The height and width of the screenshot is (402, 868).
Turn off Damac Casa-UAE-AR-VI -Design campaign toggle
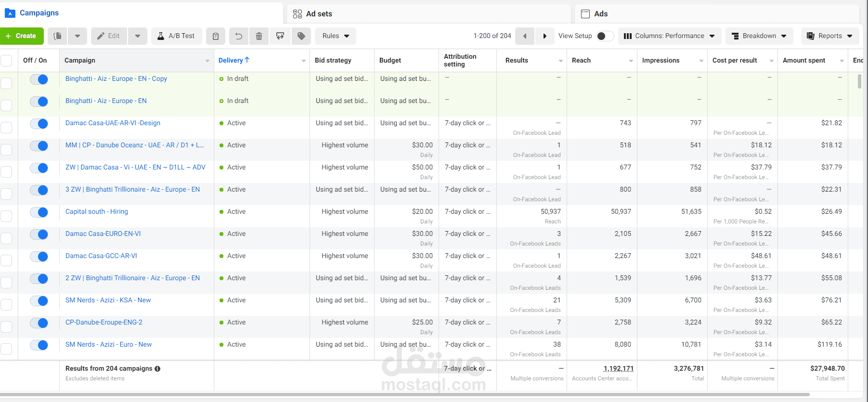point(39,124)
